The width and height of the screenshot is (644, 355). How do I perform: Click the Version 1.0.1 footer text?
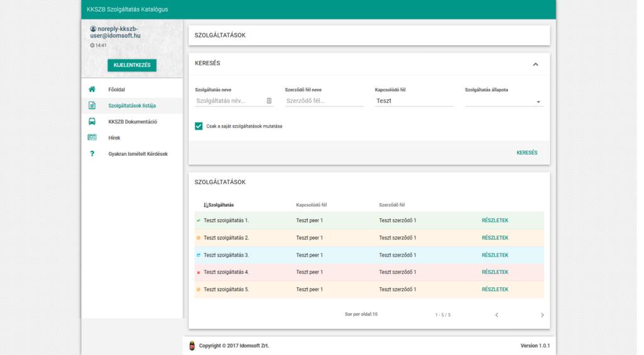[535, 346]
